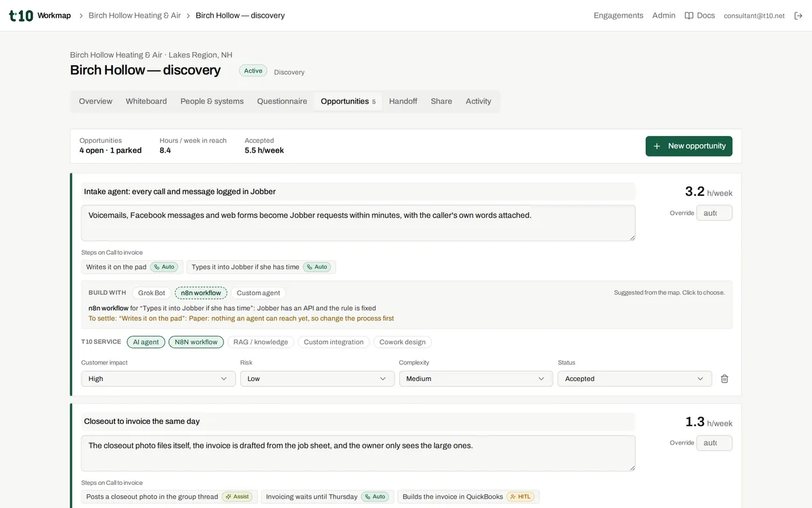
Task: Go to the Admin page
Action: click(664, 16)
